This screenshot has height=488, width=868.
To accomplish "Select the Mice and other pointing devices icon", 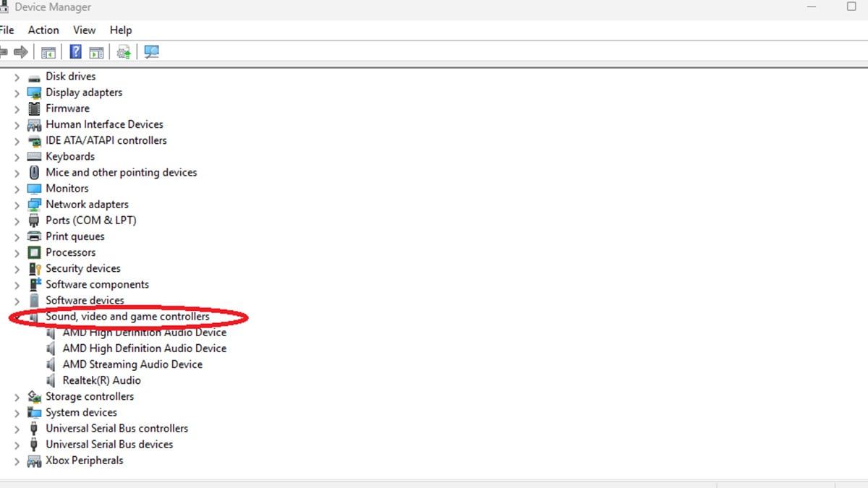I will [34, 172].
